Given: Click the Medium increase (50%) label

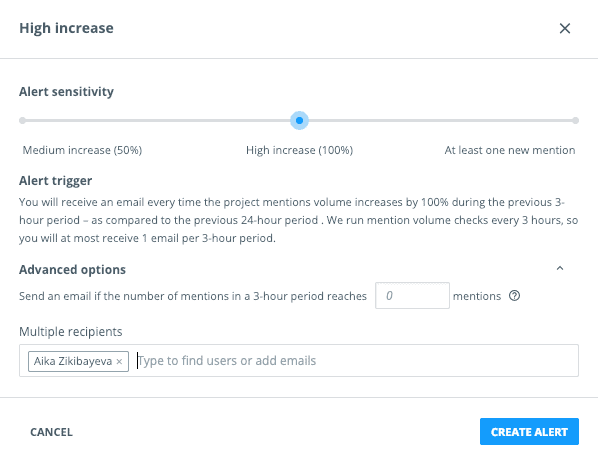Looking at the screenshot, I should 82,150.
